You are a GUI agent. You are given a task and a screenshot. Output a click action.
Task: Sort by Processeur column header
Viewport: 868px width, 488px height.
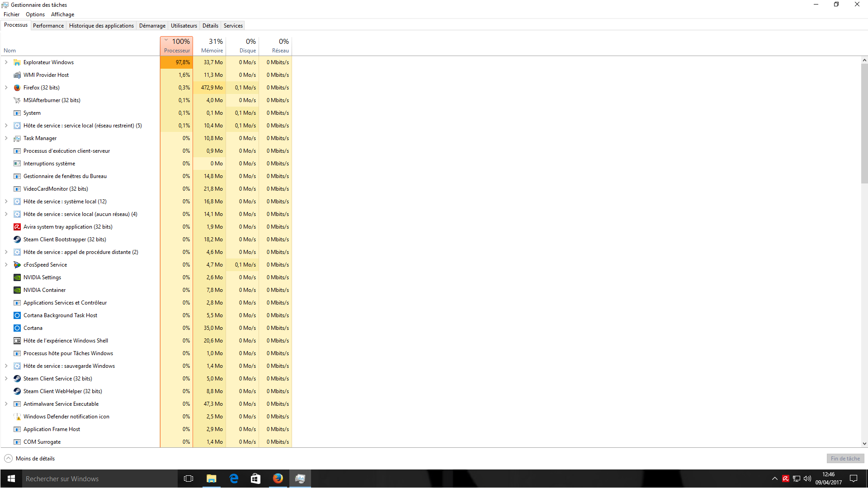pyautogui.click(x=176, y=46)
